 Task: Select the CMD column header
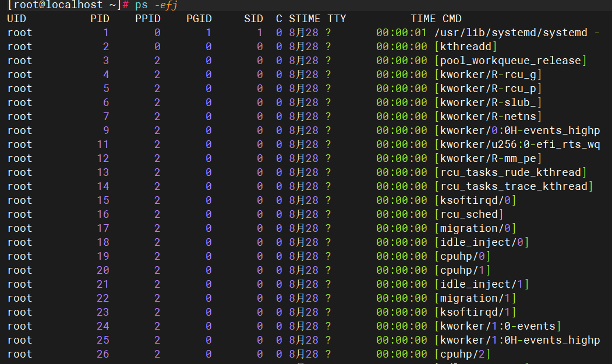pyautogui.click(x=452, y=18)
